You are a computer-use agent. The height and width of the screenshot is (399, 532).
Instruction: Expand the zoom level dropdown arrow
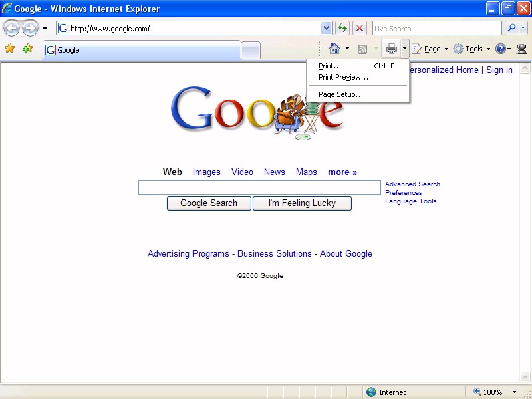coord(514,392)
